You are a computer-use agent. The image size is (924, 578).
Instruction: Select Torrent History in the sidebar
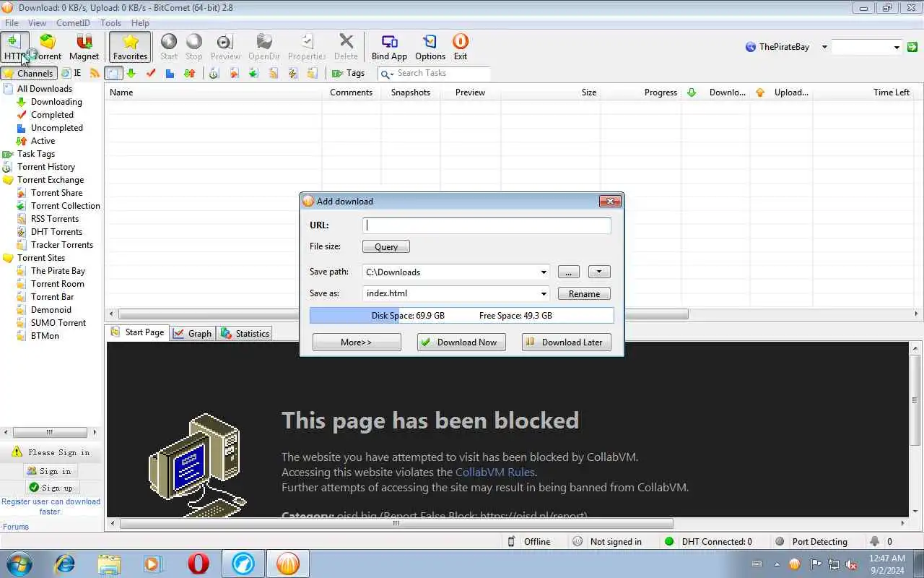46,167
